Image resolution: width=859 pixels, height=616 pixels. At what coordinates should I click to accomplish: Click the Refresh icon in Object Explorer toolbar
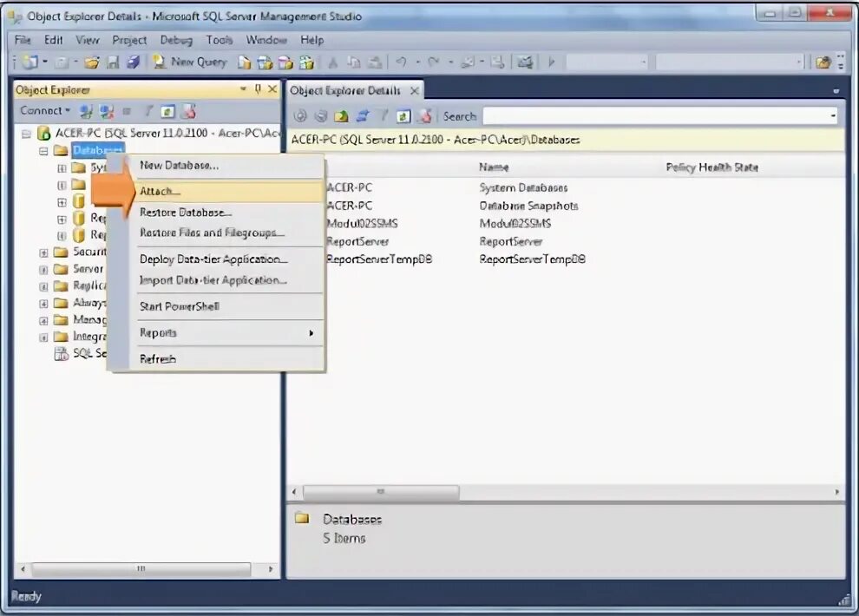click(167, 112)
